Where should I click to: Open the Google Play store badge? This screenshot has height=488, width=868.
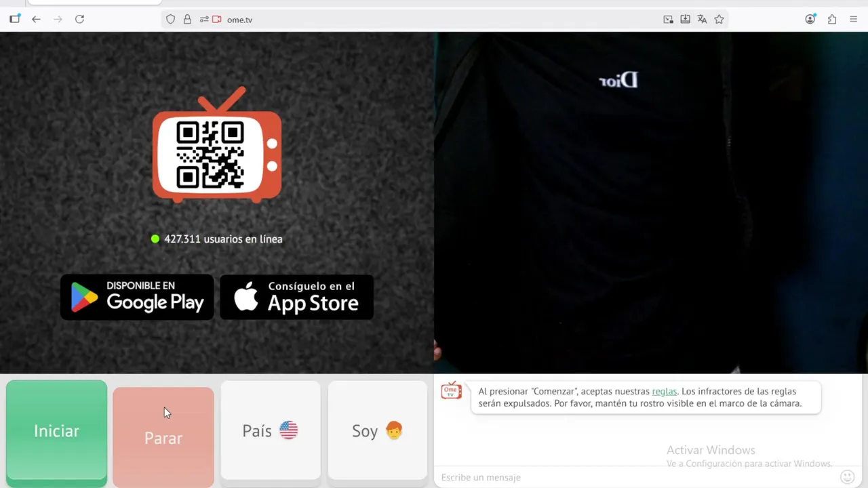click(x=137, y=297)
